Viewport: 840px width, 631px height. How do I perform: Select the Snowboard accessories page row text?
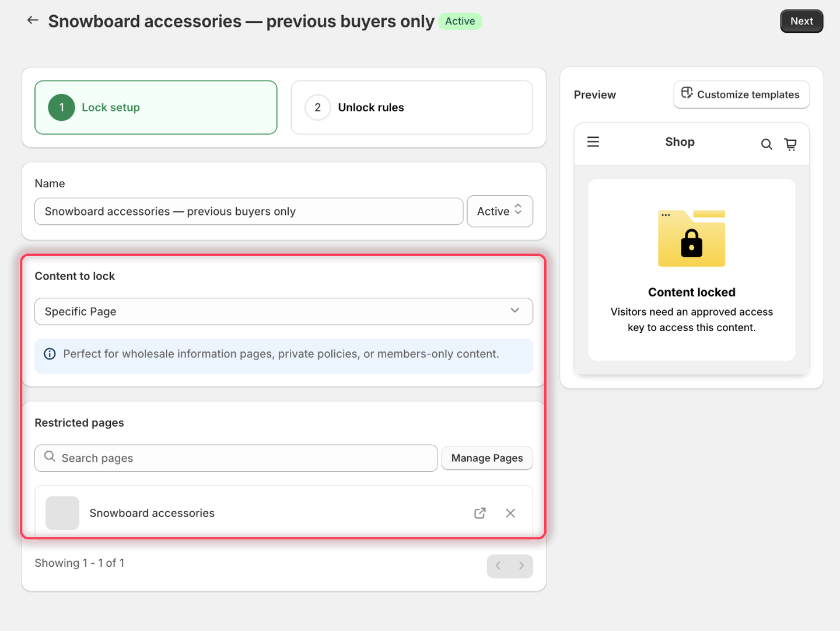[152, 513]
